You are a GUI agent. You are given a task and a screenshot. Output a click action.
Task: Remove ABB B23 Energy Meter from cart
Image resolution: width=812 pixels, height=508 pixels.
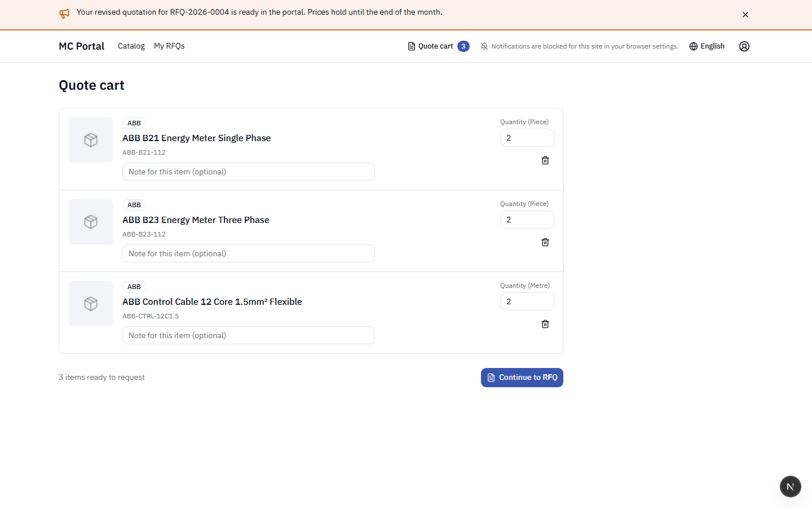[x=545, y=242]
